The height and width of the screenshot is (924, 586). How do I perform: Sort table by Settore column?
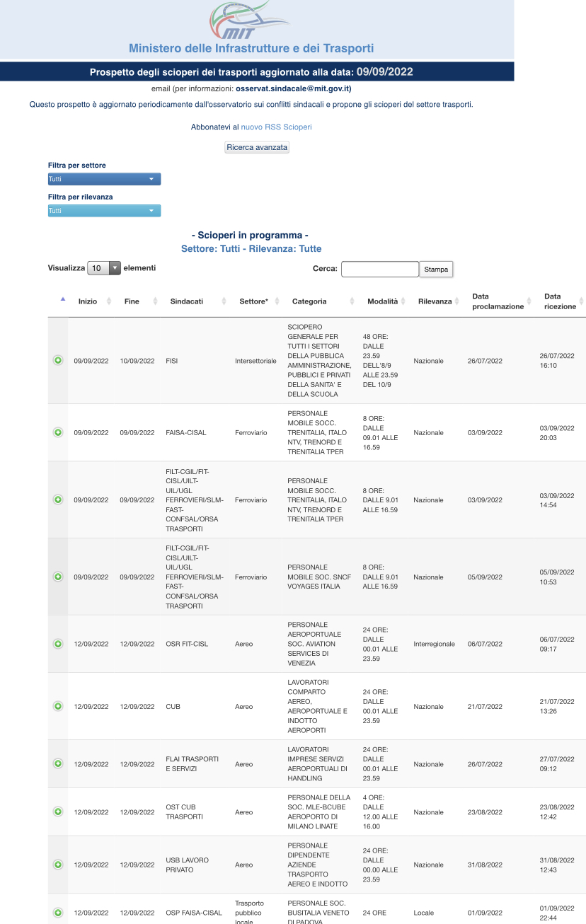pyautogui.click(x=254, y=301)
